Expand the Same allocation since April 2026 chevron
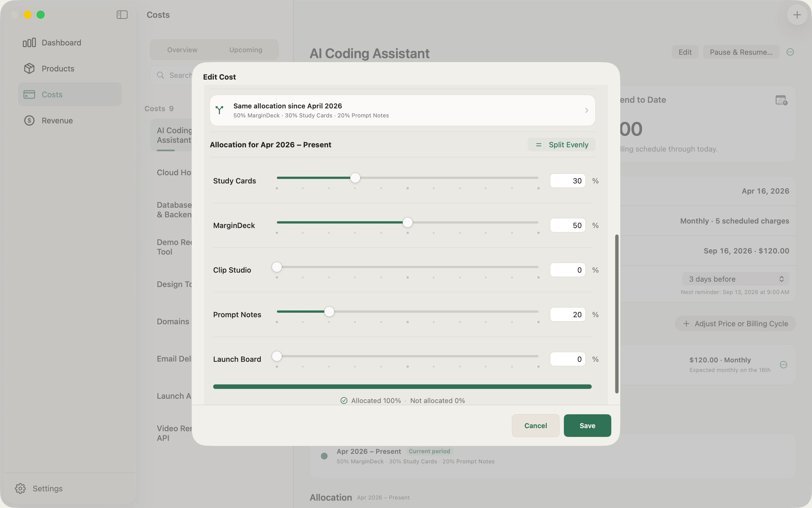 pyautogui.click(x=586, y=110)
